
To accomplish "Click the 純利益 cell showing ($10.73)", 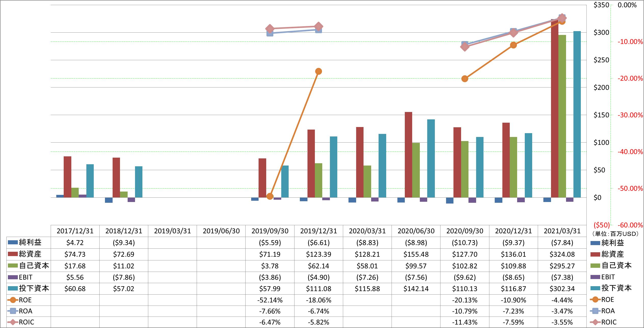I will coord(465,243).
